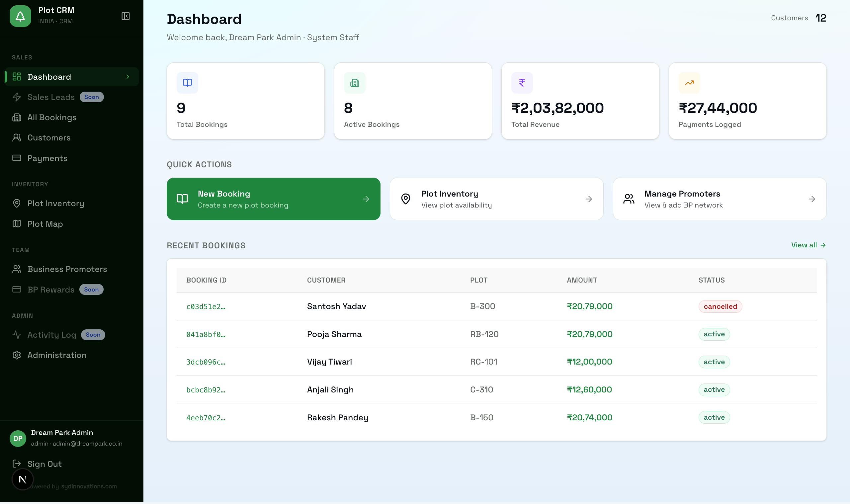This screenshot has width=850, height=504.
Task: Start a New Booking from quick actions
Action: click(x=274, y=199)
